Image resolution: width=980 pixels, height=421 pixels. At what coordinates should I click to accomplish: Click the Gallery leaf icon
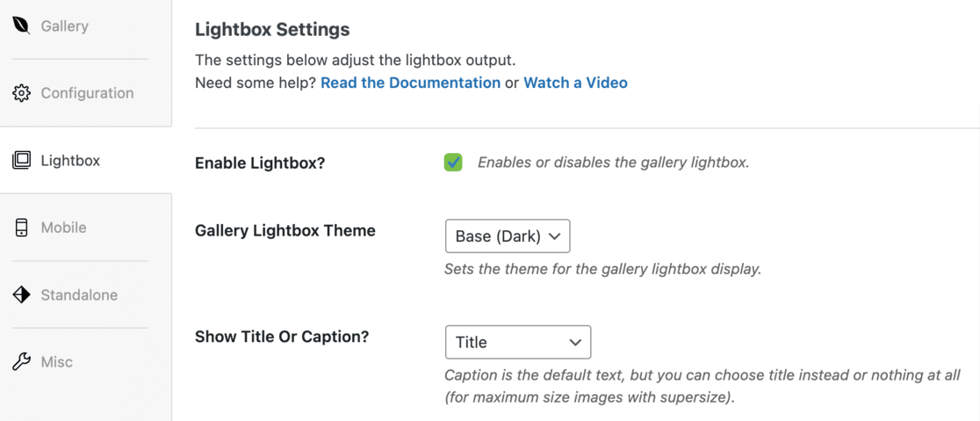point(21,25)
